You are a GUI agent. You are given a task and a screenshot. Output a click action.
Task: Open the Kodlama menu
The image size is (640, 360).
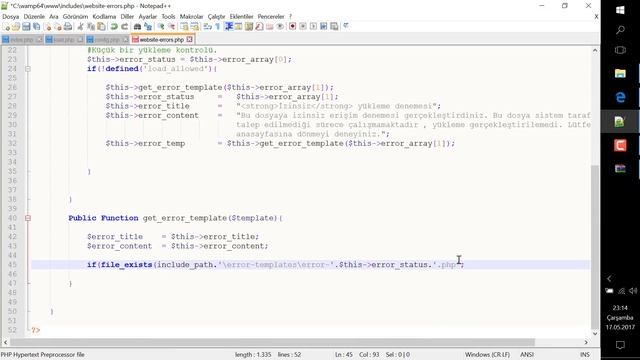coord(104,17)
